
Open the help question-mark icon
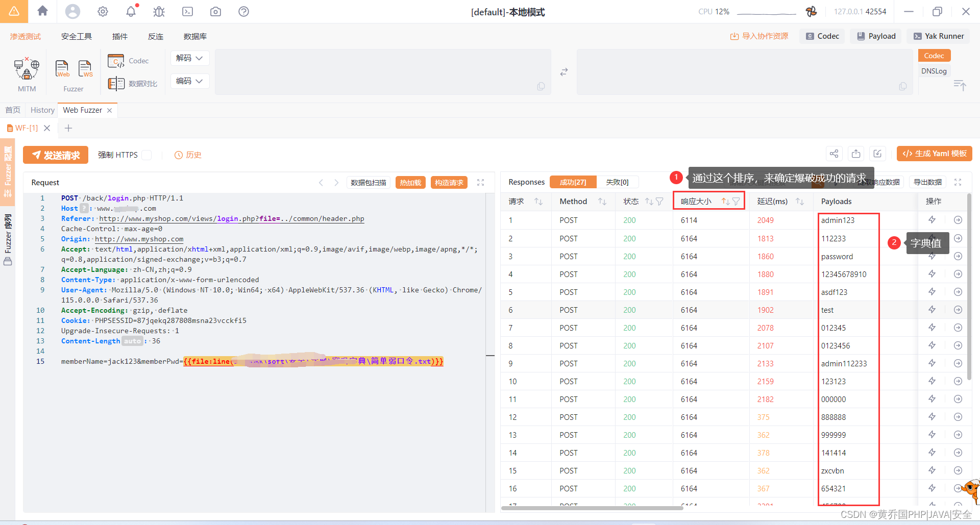243,11
